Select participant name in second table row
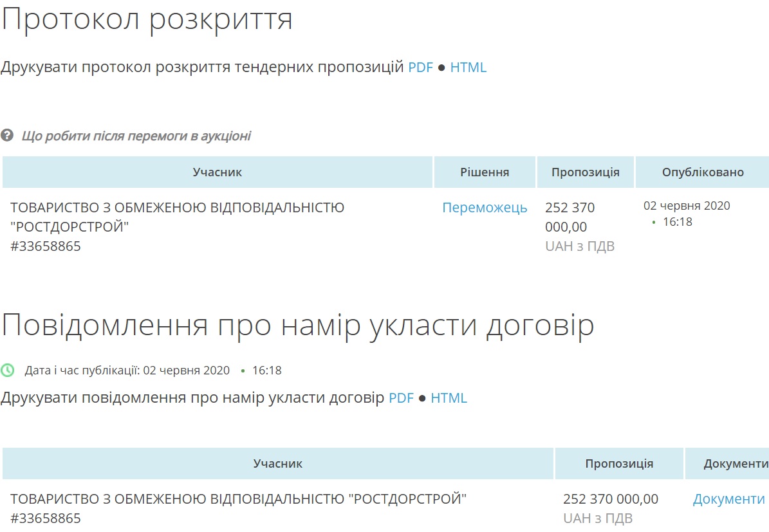The image size is (769, 532). coord(238,499)
